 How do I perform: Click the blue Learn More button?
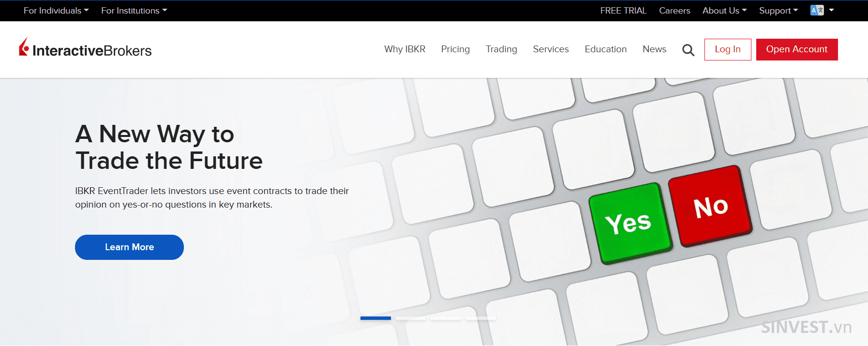[x=129, y=247]
